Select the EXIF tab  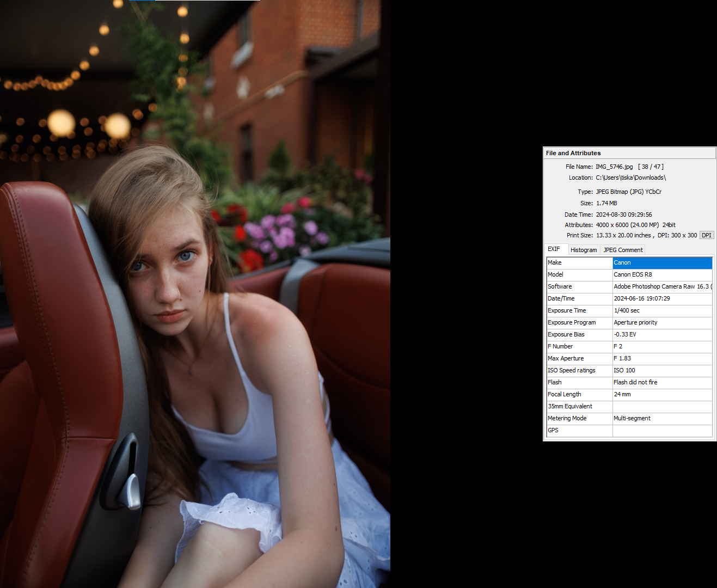pyautogui.click(x=554, y=249)
